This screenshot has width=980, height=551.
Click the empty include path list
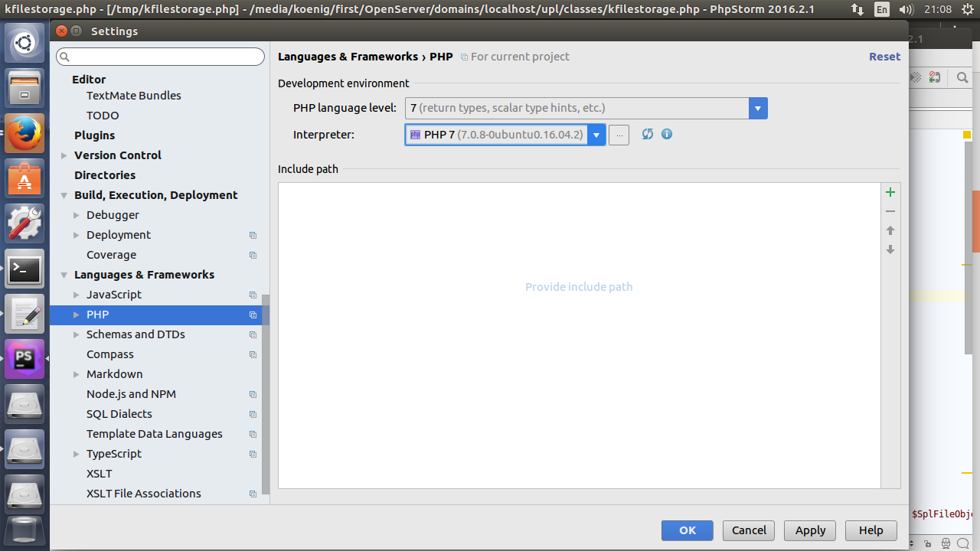tap(579, 335)
